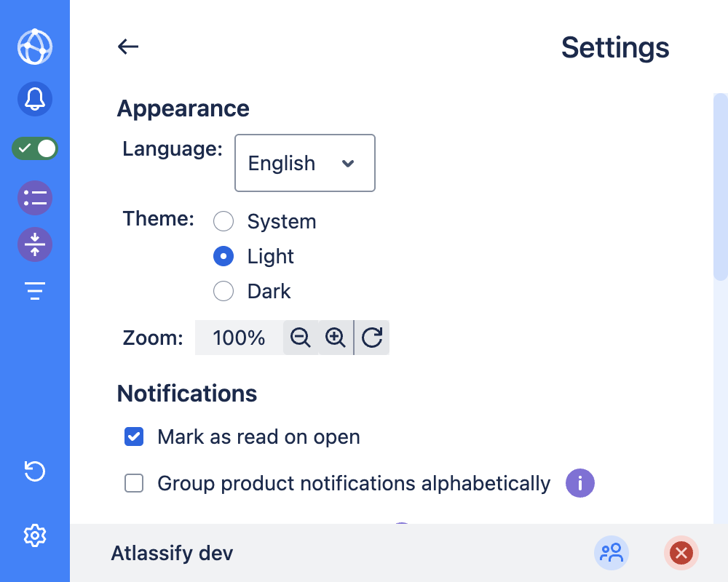Select the Dark theme radio button
Viewport: 728px width, 582px height.
tap(223, 291)
